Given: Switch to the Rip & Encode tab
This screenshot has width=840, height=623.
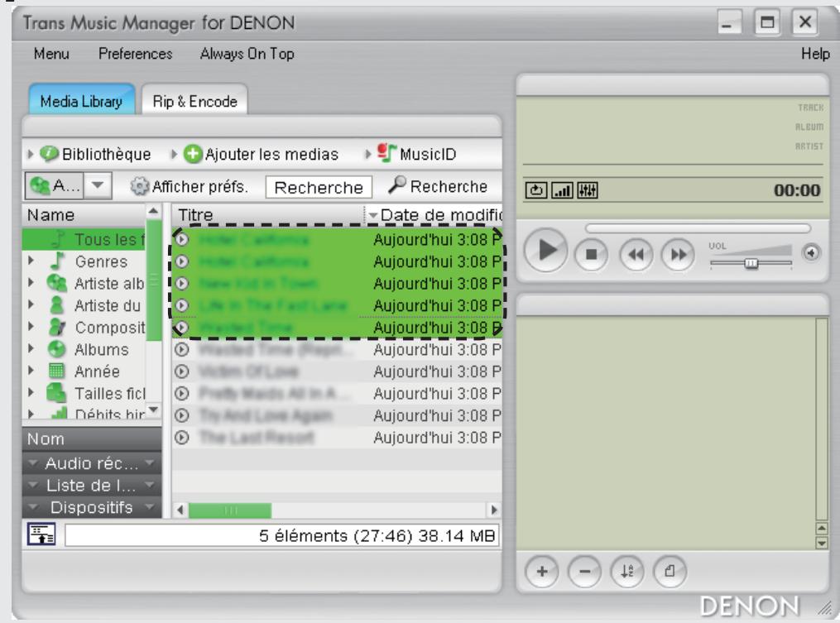Looking at the screenshot, I should (x=194, y=100).
